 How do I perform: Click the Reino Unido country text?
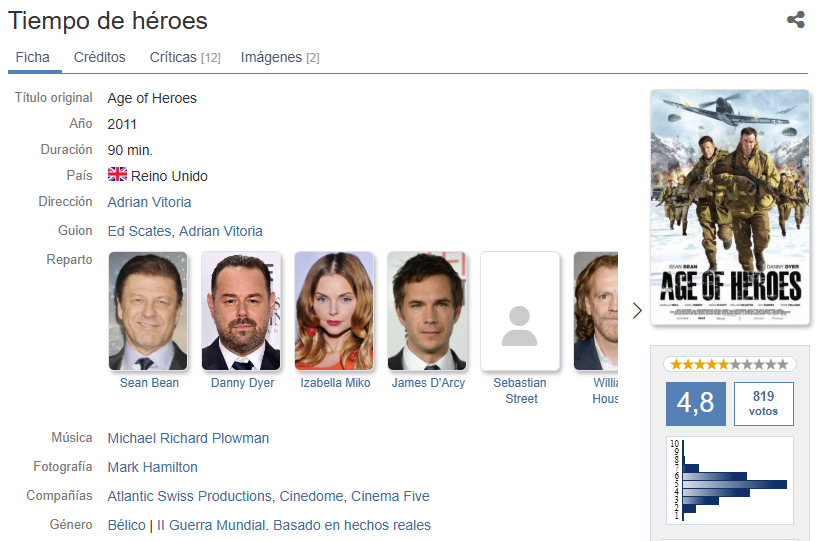click(169, 176)
